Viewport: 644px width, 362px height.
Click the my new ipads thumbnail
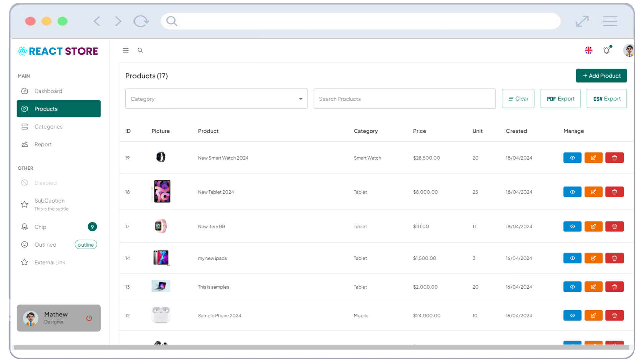161,258
